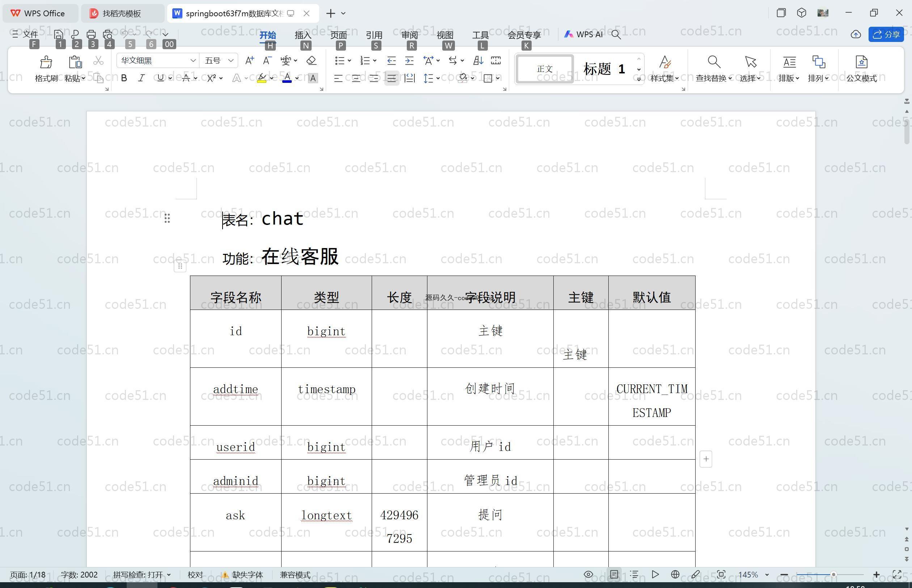Viewport: 912px width, 588px height.
Task: Open the 页面 ribbon tab
Action: 338,35
